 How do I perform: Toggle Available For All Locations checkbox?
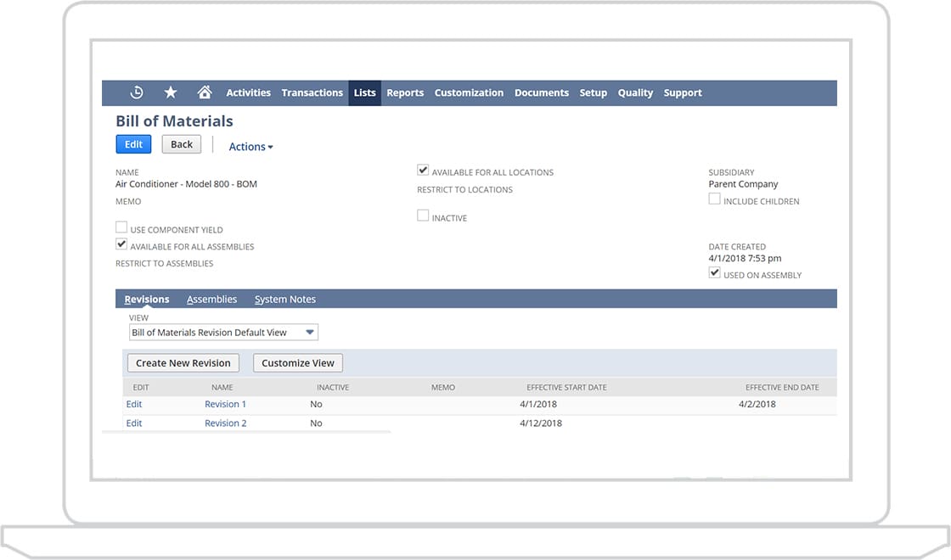423,171
